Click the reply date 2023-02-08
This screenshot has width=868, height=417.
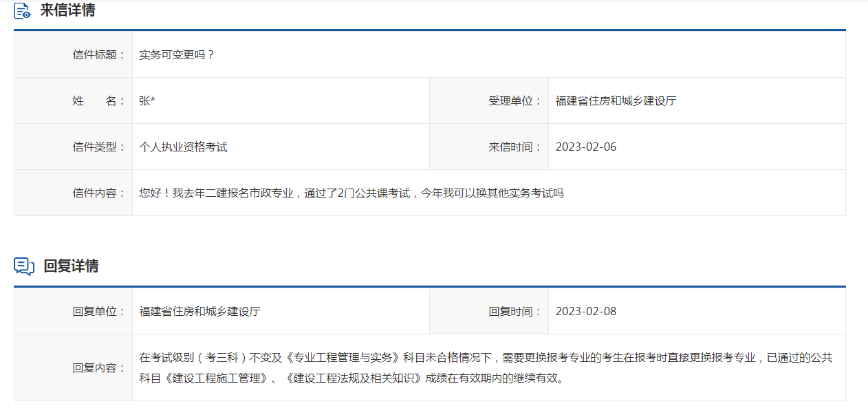point(586,312)
